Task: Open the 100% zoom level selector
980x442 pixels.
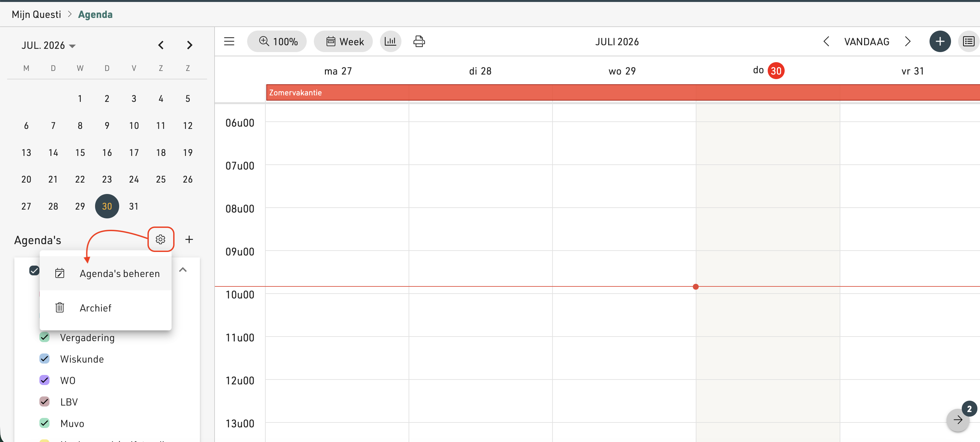Action: (277, 41)
